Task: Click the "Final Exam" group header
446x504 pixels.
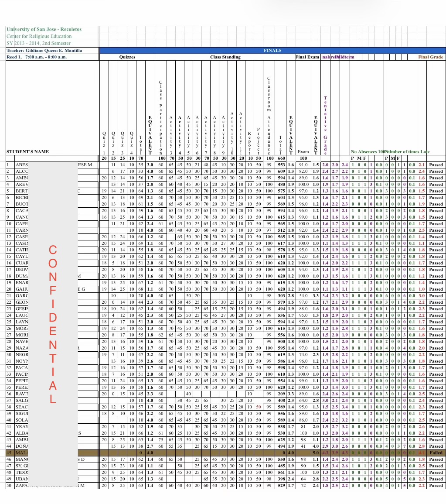Action: tap(307, 57)
